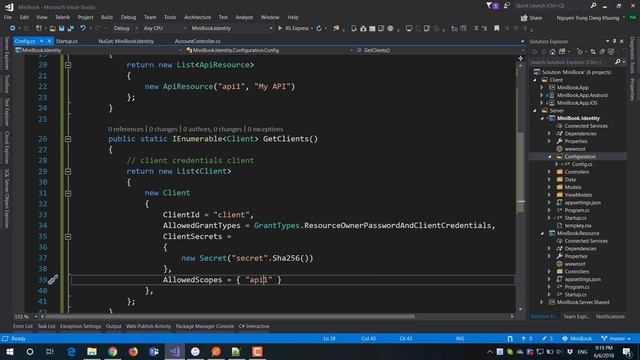Collapse the ClientSecrets block at line 35
This screenshot has width=640, height=360.
(x=68, y=236)
